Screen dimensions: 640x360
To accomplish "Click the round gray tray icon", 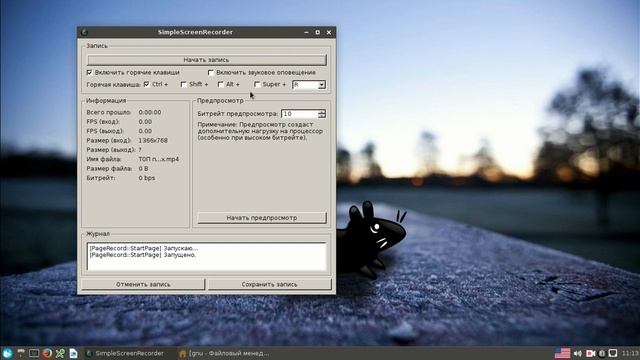I will (x=602, y=353).
